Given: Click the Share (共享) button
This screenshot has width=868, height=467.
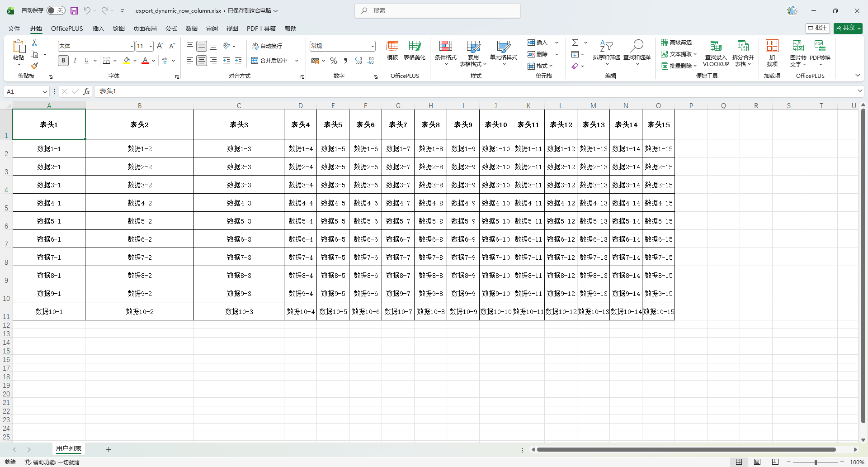Looking at the screenshot, I should 848,28.
